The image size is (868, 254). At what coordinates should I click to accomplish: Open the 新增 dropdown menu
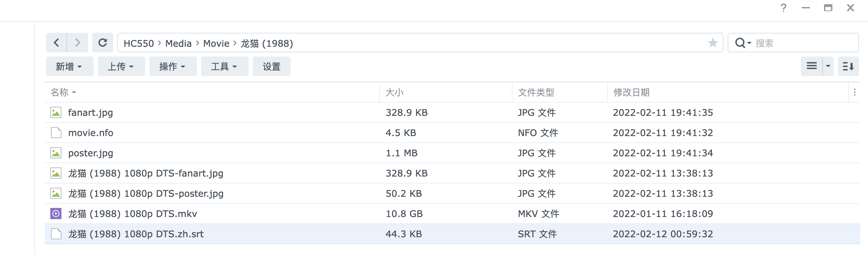69,66
